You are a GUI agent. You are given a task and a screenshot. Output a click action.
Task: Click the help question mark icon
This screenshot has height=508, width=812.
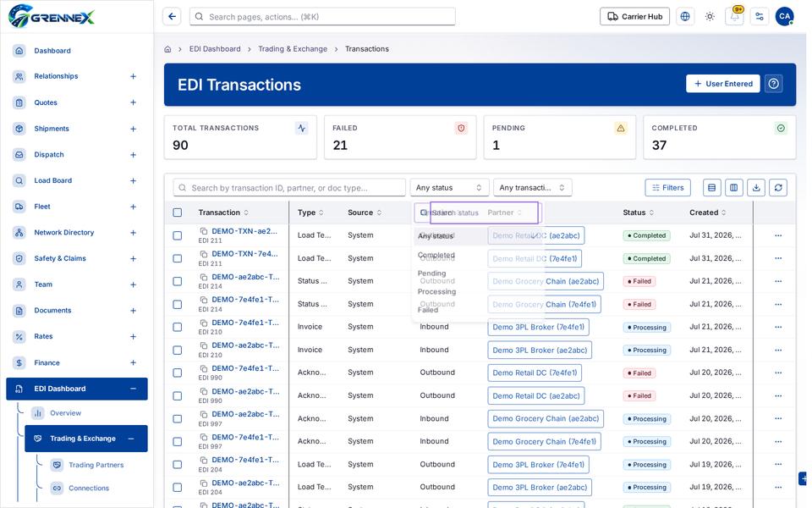[x=774, y=84]
